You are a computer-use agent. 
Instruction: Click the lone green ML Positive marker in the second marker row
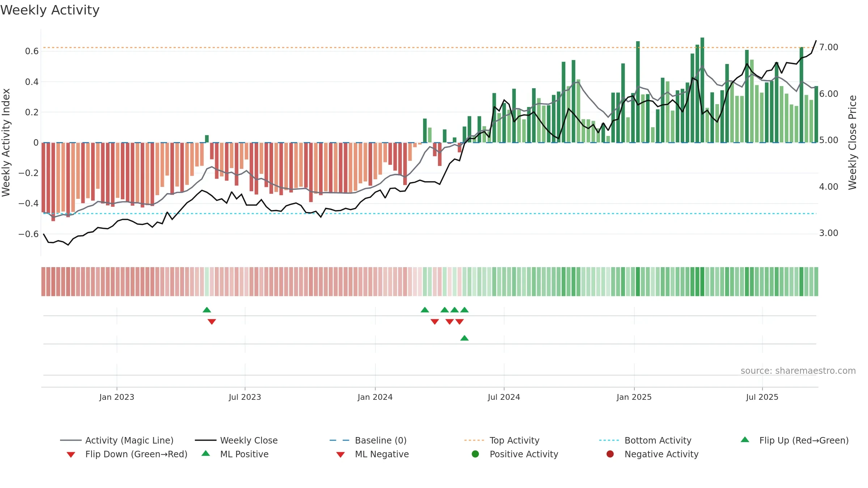(464, 338)
